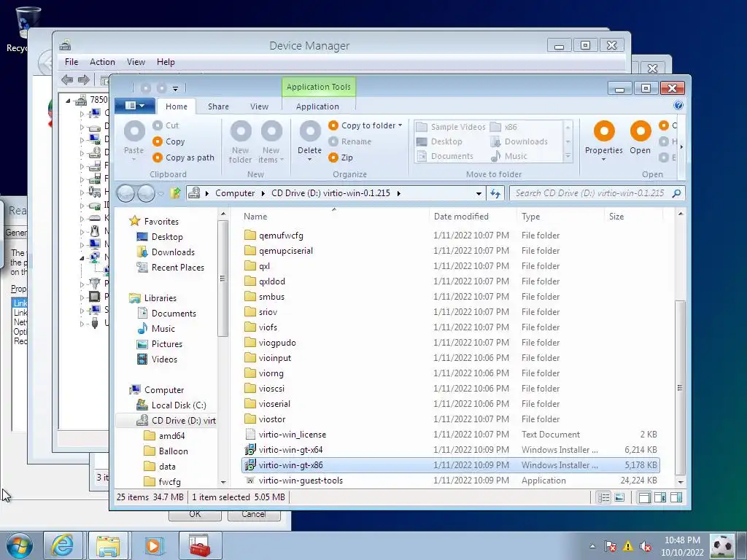747x560 pixels.
Task: Open the File menu dropdown button
Action: tap(134, 105)
